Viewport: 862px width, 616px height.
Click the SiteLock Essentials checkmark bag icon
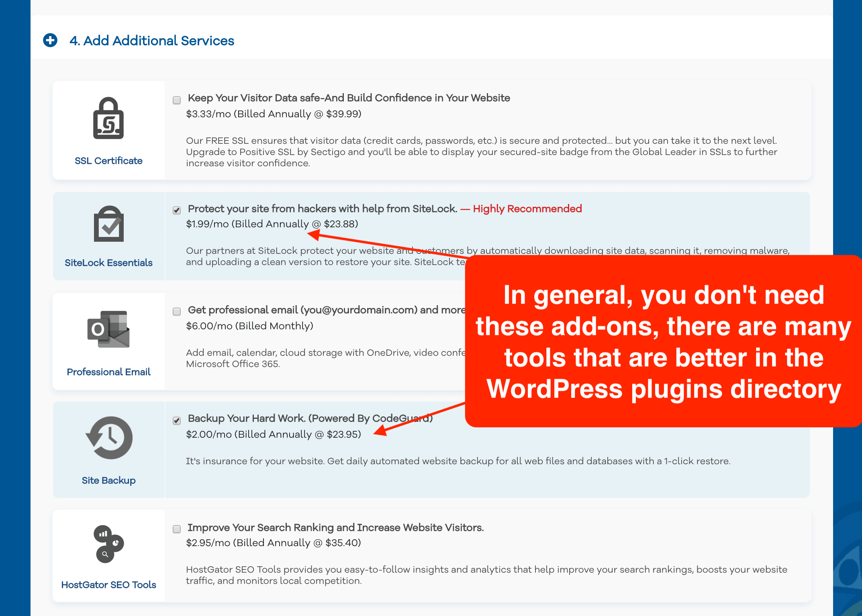tap(108, 224)
